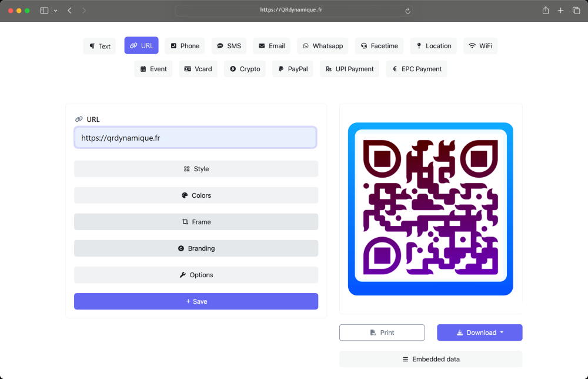
Task: Expand the Options section
Action: (196, 275)
